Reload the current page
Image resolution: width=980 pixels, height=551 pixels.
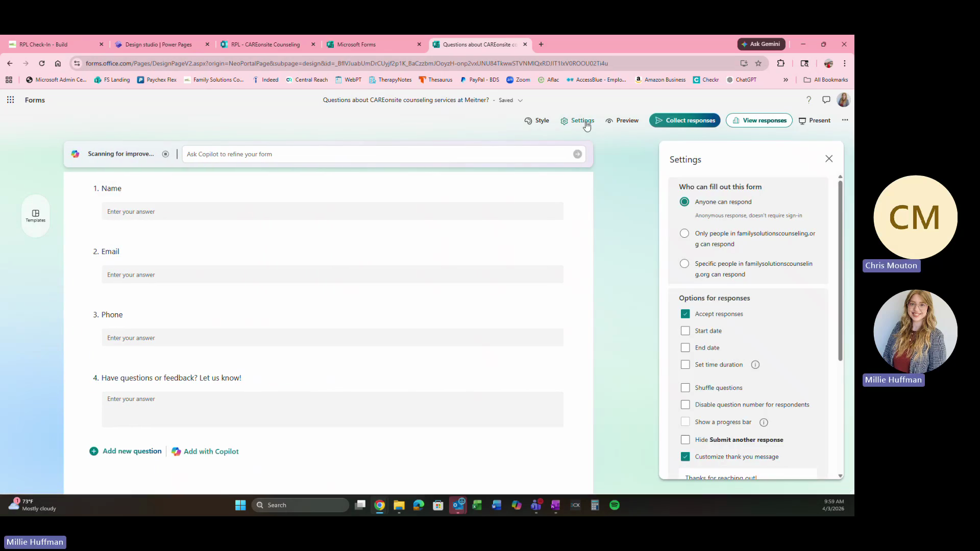click(x=42, y=63)
